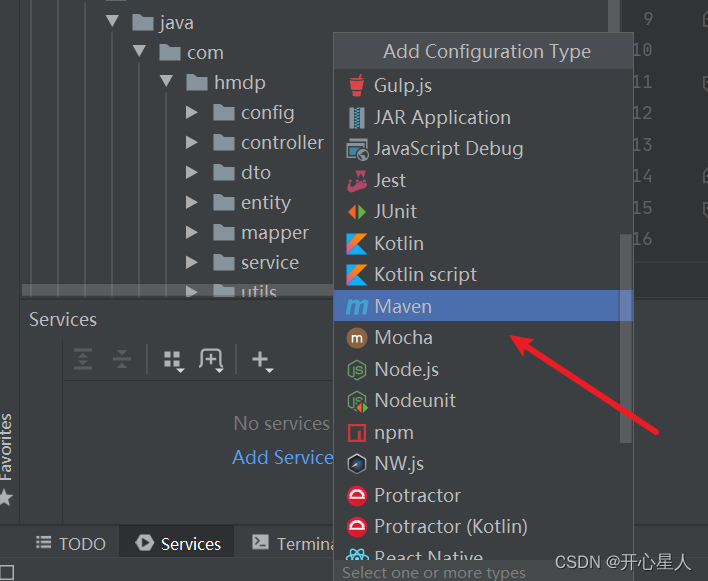Expand the entity folder
Viewport: 708px width, 581px height.
tap(192, 202)
